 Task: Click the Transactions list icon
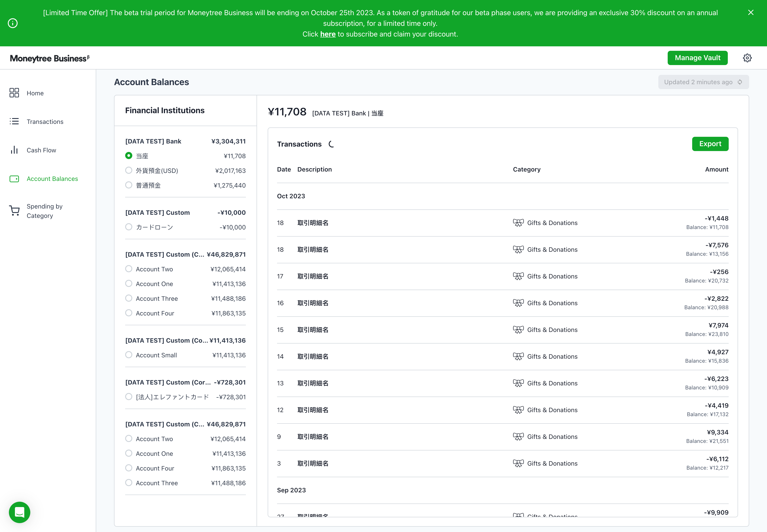[x=14, y=121]
